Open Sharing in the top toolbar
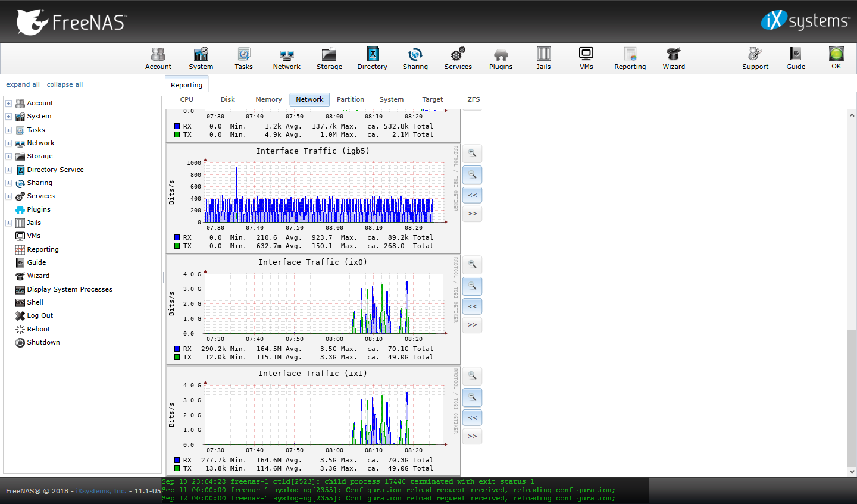Screen dimensions: 857x504 point(415,58)
